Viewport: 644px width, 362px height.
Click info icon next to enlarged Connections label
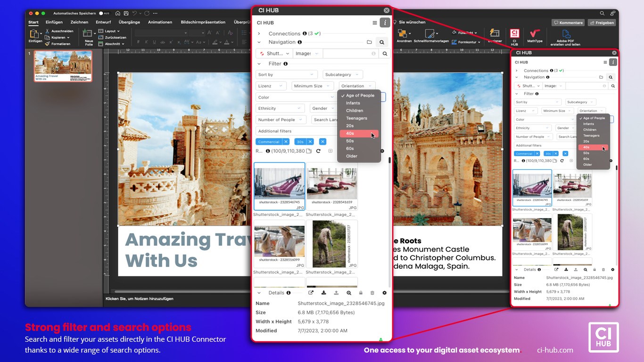tap(305, 33)
